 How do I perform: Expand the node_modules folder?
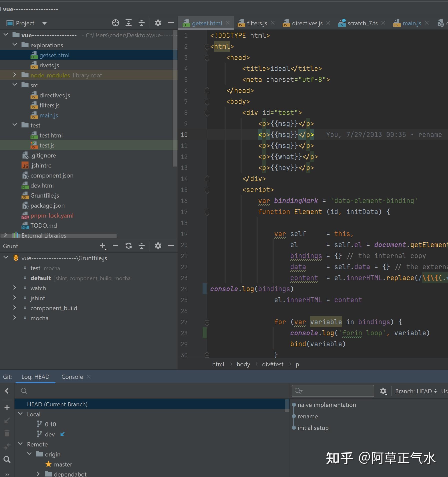tap(15, 75)
